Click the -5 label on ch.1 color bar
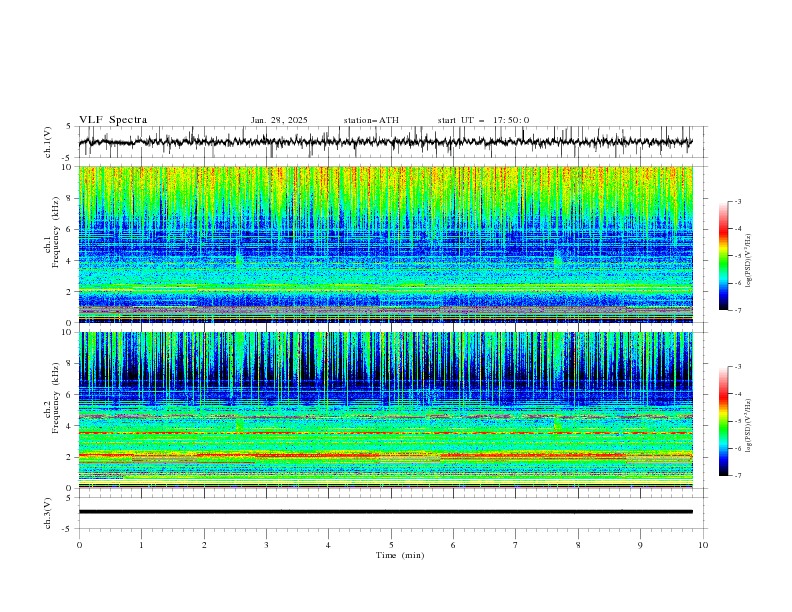 [x=737, y=256]
